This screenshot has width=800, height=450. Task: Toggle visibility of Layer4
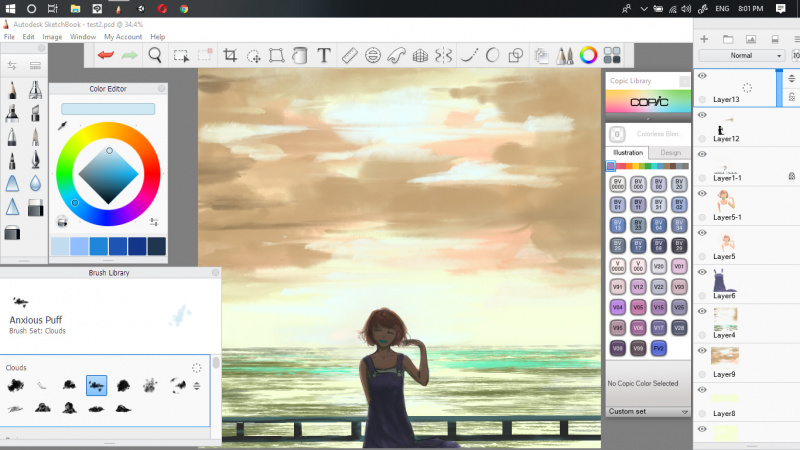703,312
